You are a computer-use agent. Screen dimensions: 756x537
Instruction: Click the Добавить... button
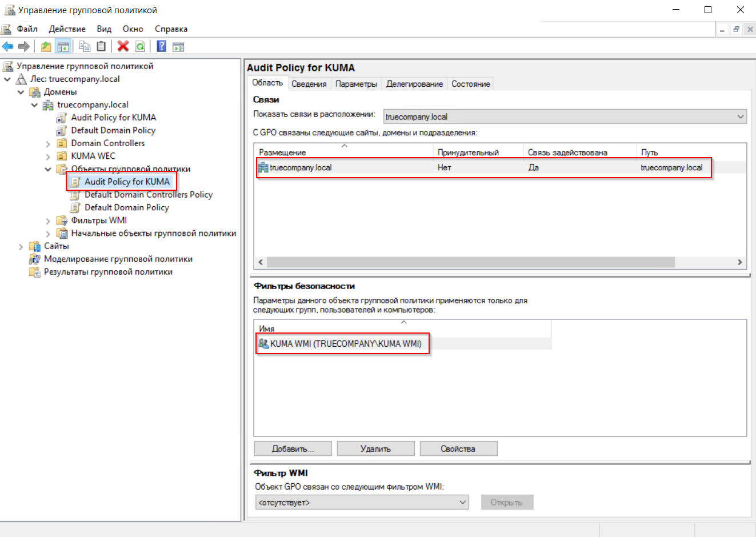[293, 448]
